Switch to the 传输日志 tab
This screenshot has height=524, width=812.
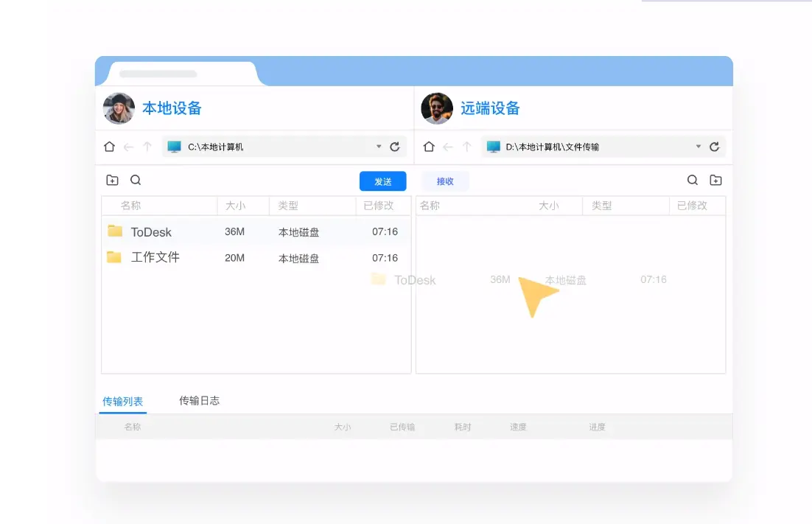[x=200, y=401]
